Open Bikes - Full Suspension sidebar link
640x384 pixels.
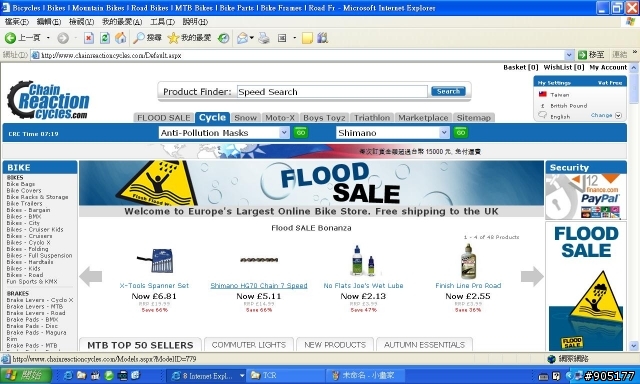tap(39, 255)
